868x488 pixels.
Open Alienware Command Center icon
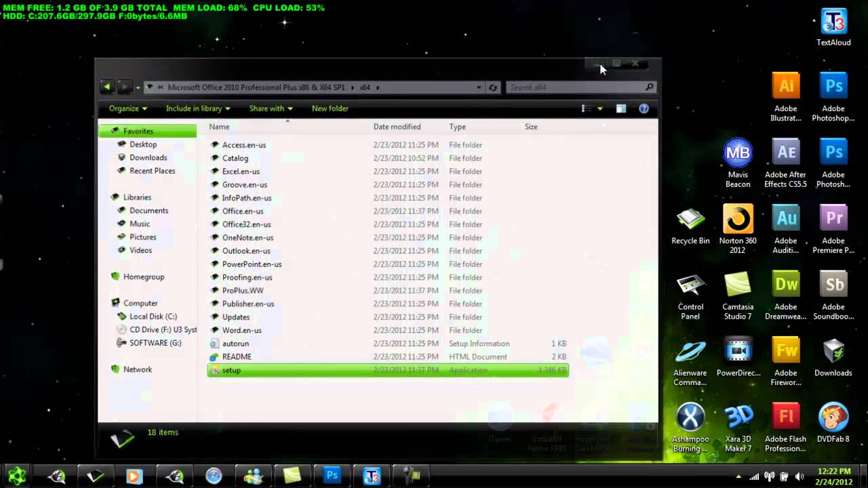[x=690, y=362]
